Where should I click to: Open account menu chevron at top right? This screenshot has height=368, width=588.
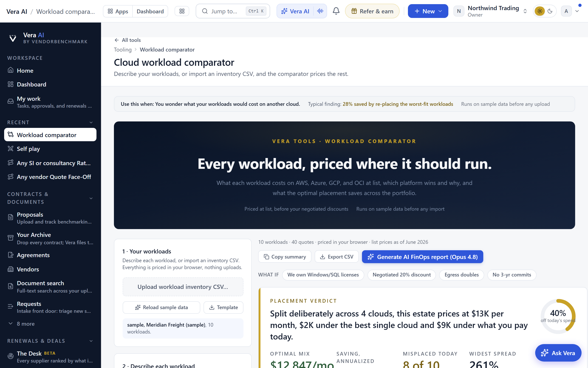click(x=577, y=11)
